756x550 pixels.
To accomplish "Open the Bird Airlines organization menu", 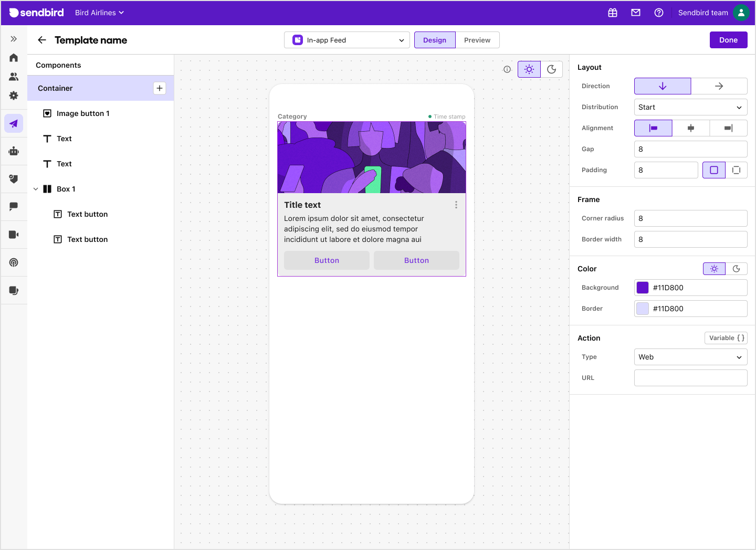I will pos(99,12).
